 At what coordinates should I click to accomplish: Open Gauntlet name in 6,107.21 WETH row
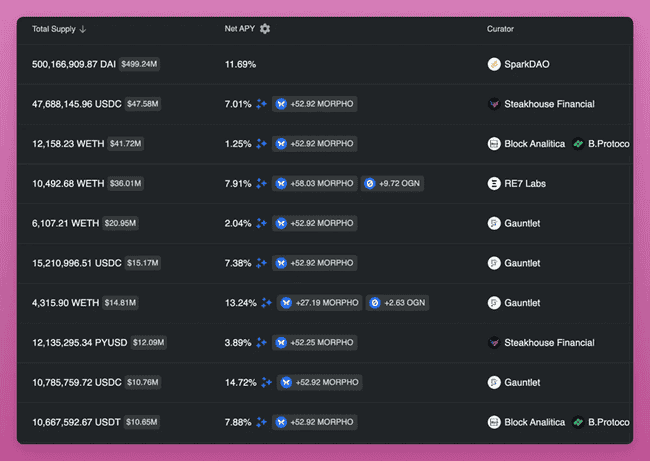522,223
